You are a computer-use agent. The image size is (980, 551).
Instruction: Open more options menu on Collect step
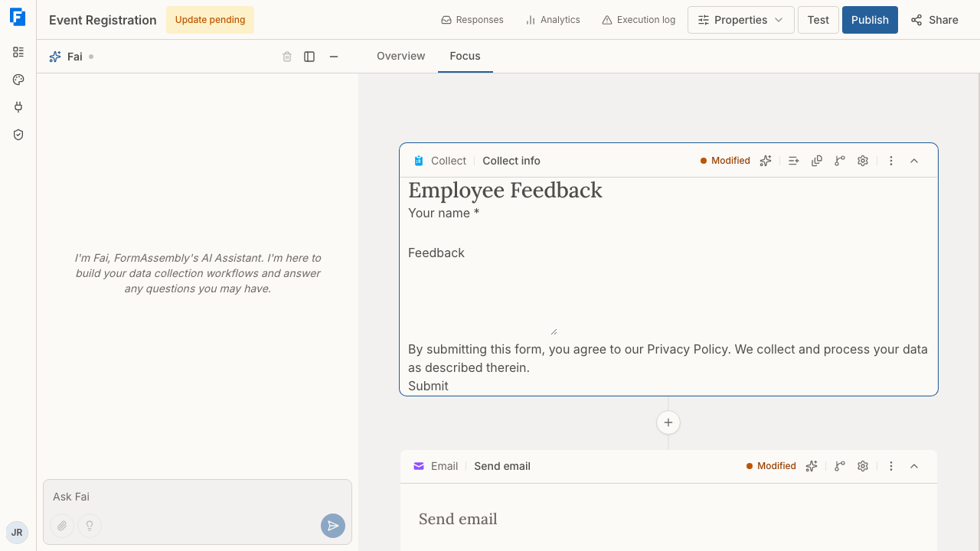click(891, 161)
